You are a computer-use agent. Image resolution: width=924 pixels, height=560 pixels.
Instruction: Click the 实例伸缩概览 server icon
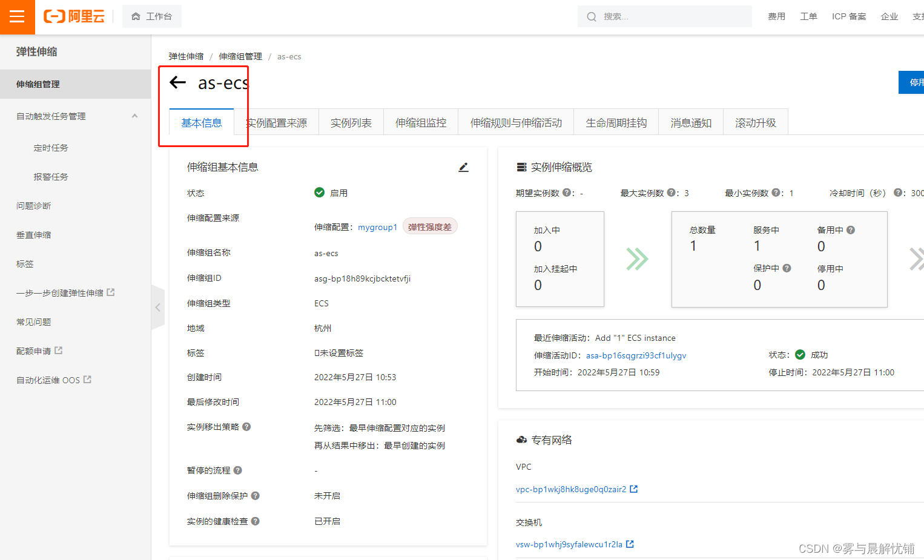pyautogui.click(x=521, y=167)
